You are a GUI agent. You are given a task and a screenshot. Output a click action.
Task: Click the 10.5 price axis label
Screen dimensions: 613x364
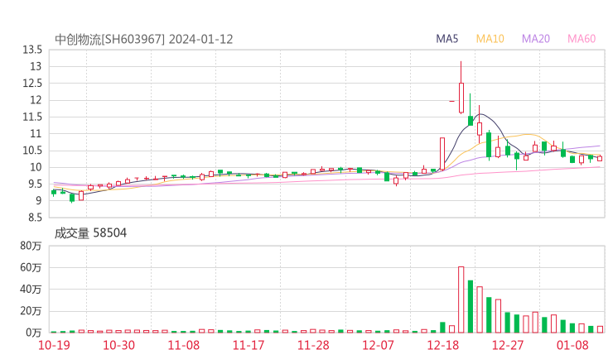[32, 151]
